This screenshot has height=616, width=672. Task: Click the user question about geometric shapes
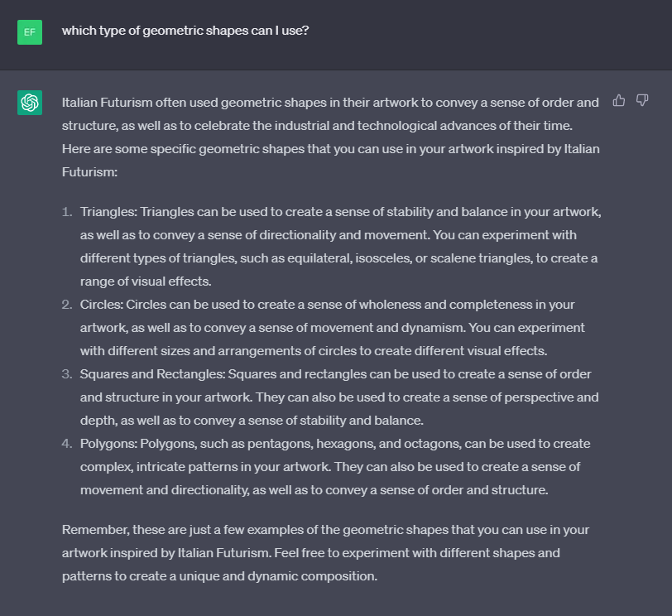pos(185,31)
